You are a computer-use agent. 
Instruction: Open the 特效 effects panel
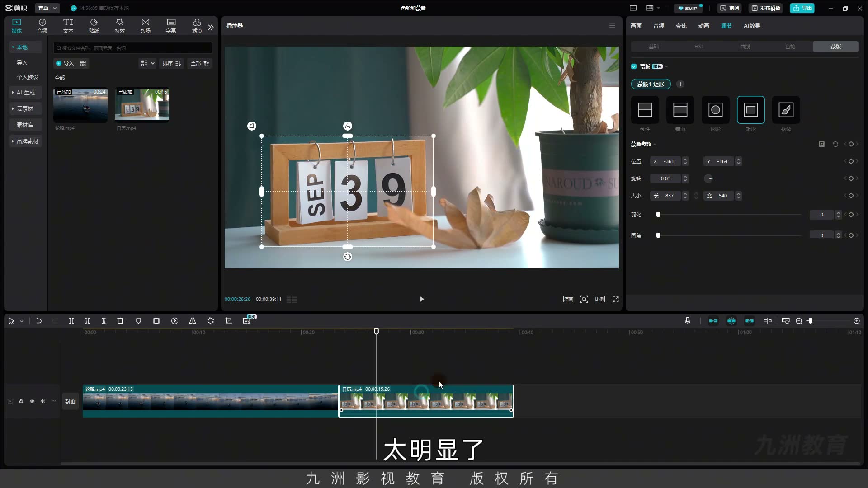120,26
